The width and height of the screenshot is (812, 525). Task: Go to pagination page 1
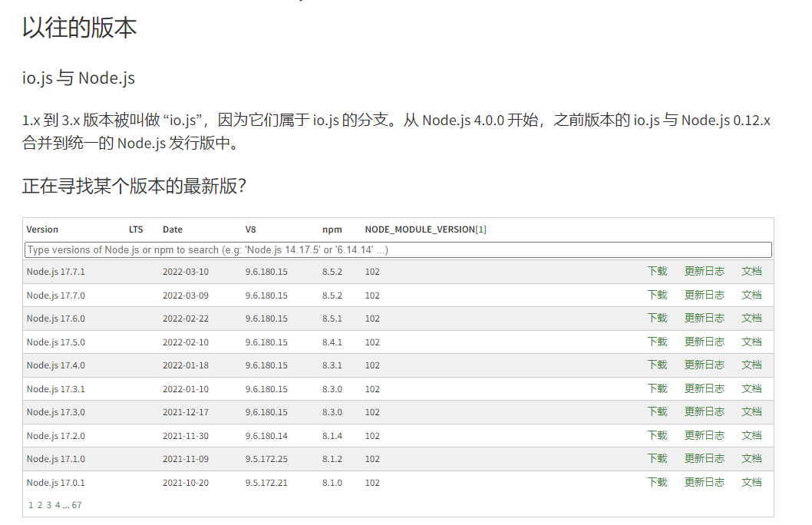(31, 505)
